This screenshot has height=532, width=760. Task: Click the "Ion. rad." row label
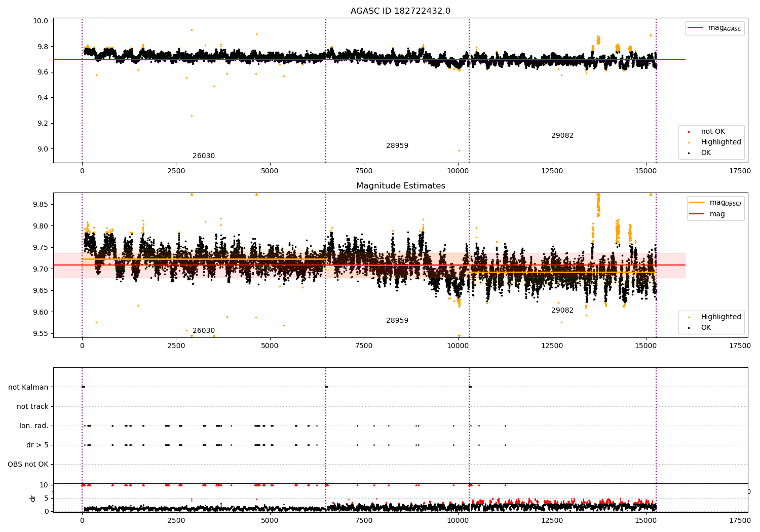34,426
